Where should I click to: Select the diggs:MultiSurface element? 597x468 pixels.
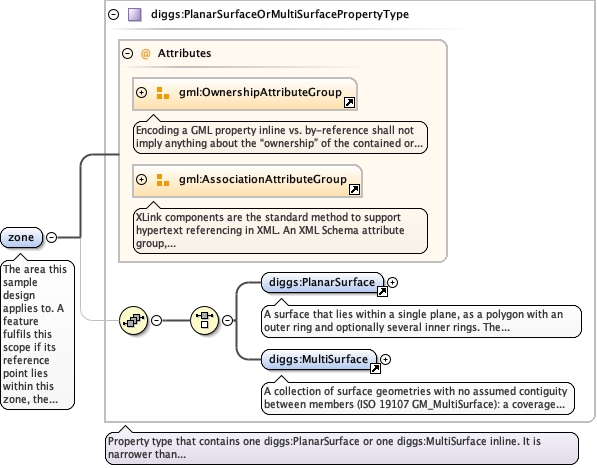coord(319,359)
